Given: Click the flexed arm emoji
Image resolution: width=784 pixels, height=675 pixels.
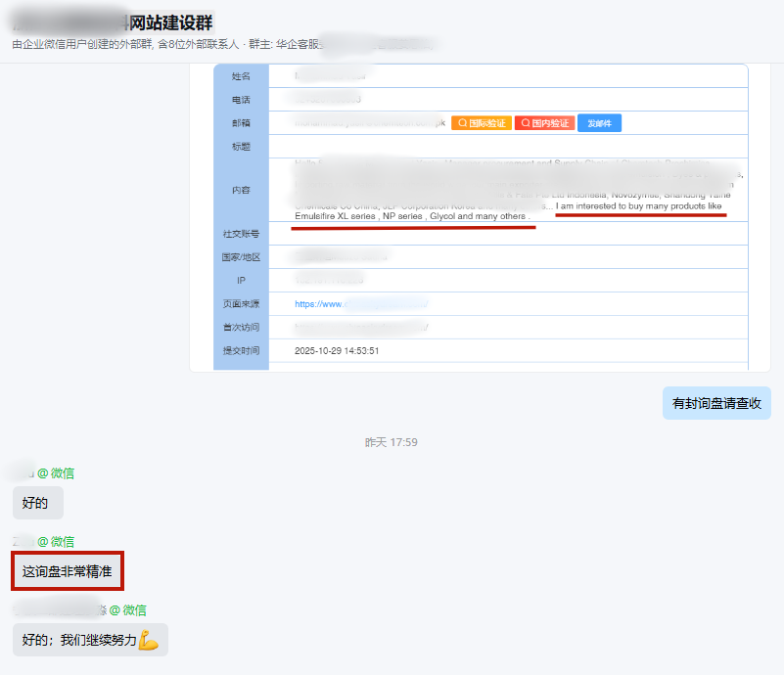Looking at the screenshot, I should [148, 640].
